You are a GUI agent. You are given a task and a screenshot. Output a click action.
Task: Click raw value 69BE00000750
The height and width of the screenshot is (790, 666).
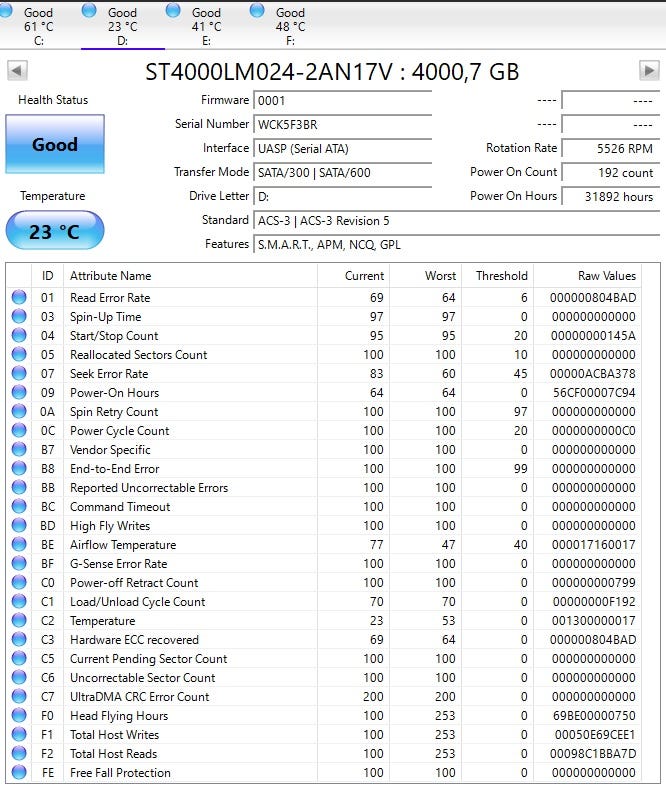594,715
